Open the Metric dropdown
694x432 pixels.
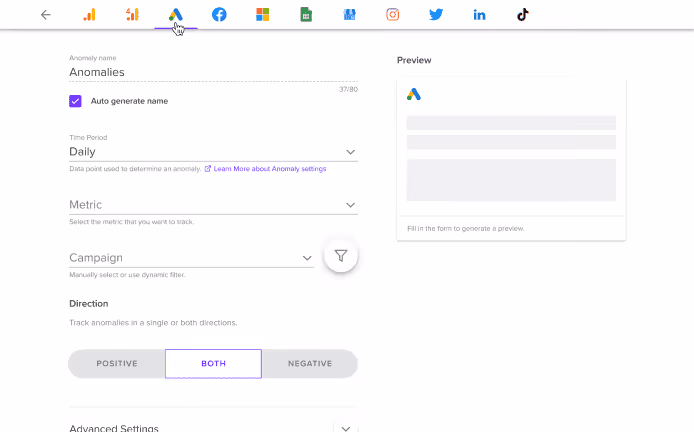tap(213, 205)
